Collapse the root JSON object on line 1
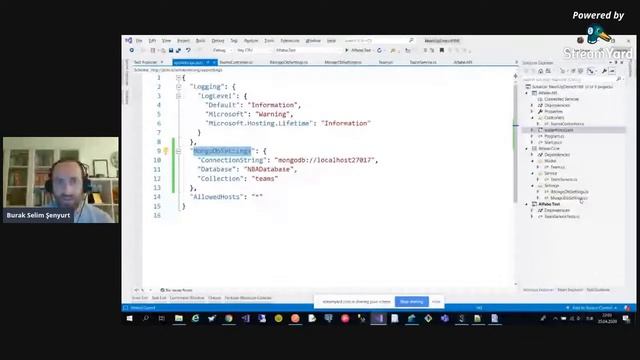The image size is (640, 360). [x=178, y=78]
